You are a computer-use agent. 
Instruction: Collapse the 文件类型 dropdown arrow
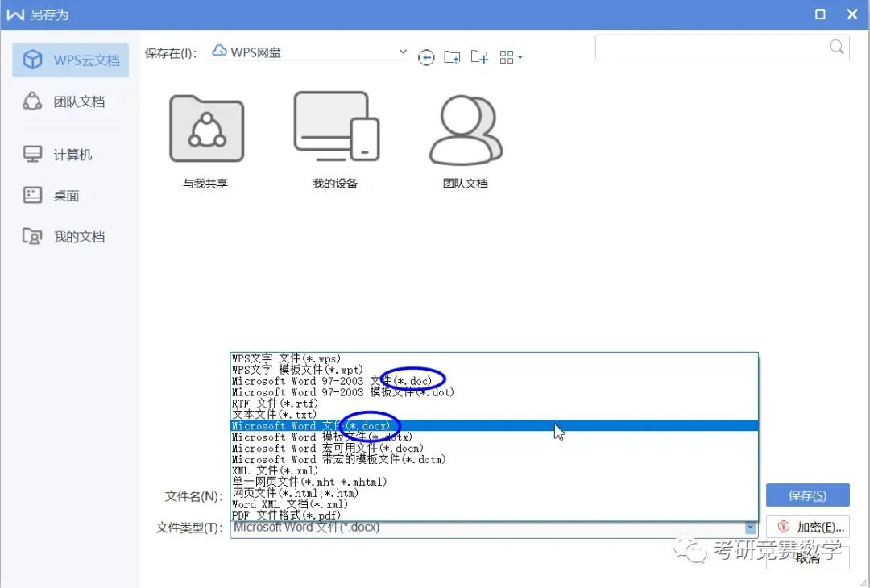(x=750, y=528)
